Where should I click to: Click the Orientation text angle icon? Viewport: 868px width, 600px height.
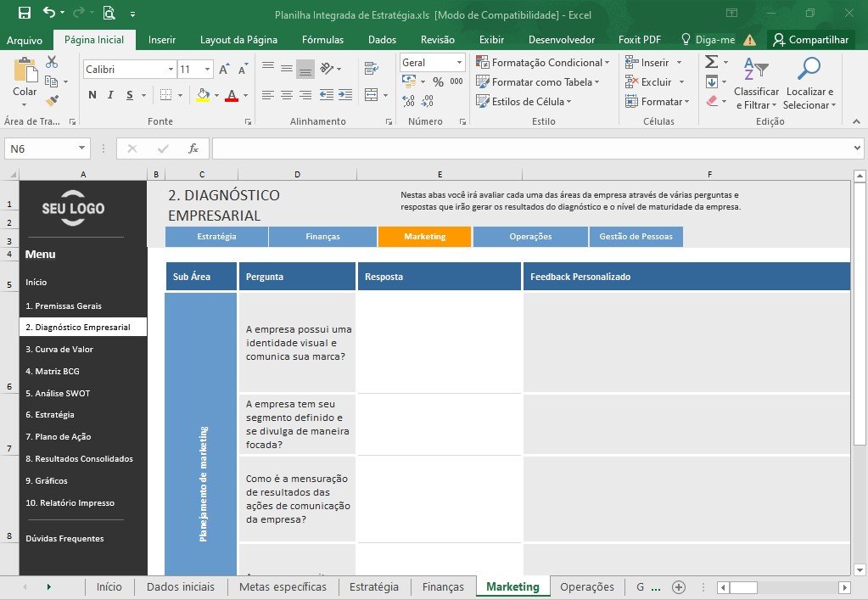click(328, 68)
